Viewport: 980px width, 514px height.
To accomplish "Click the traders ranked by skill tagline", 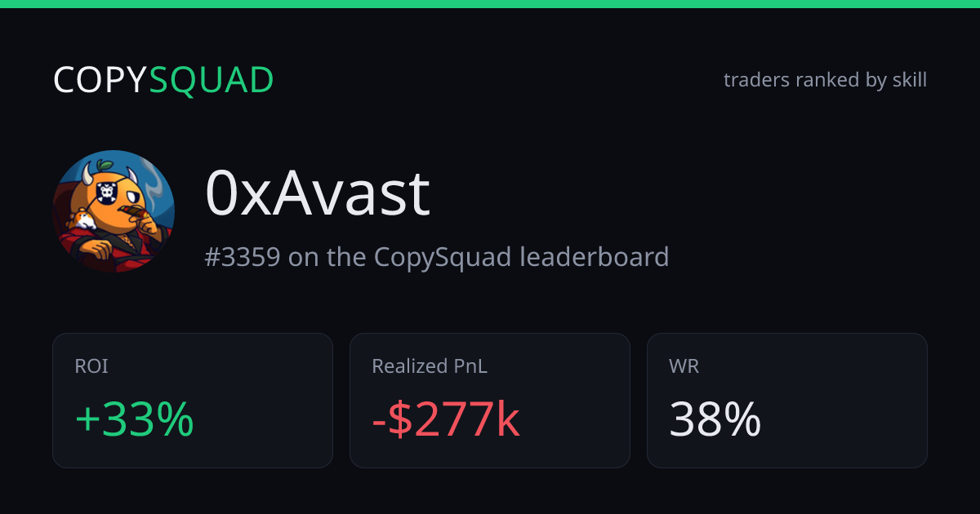I will coord(825,80).
